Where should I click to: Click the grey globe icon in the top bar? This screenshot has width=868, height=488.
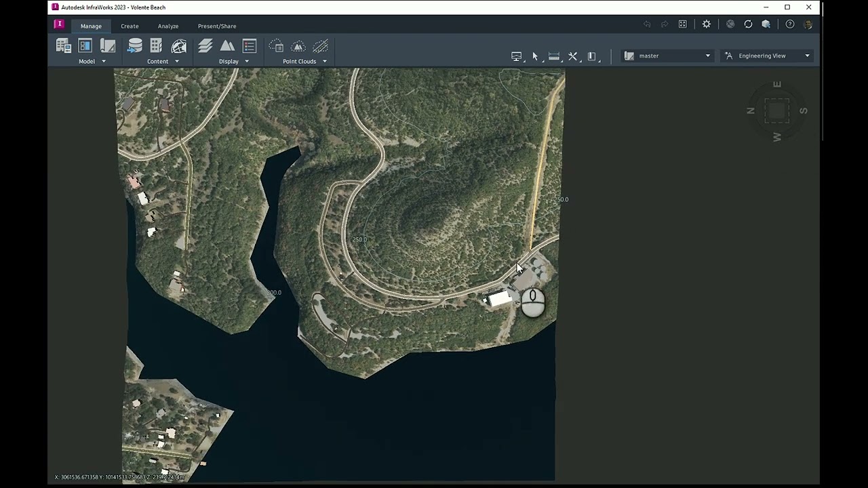click(x=730, y=24)
